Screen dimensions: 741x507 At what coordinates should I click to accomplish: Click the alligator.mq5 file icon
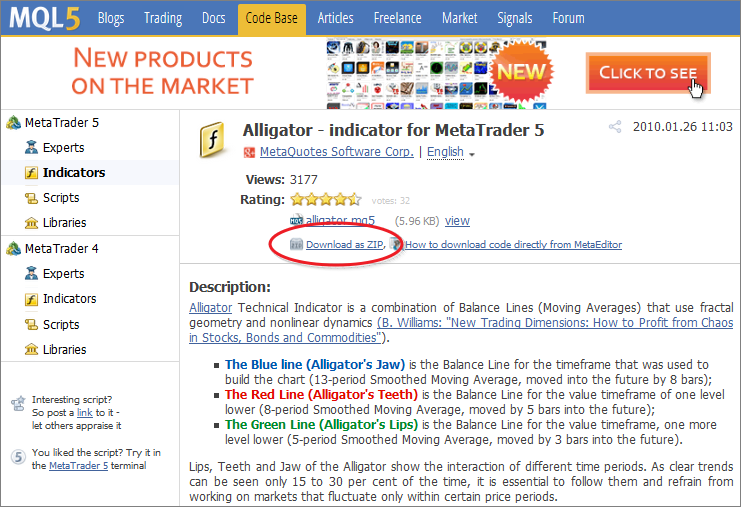(x=296, y=220)
